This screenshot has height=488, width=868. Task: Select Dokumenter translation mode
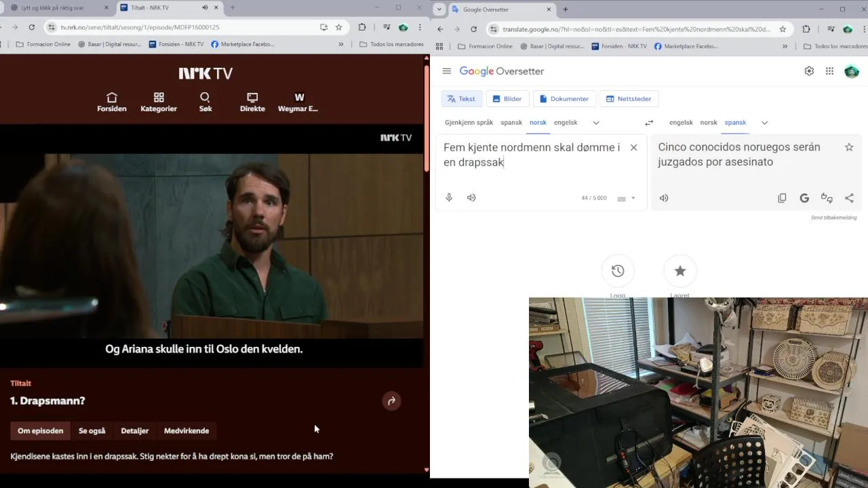(564, 99)
